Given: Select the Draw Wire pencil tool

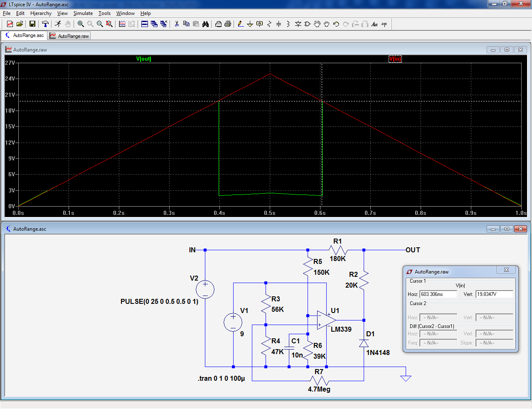Looking at the screenshot, I should click(241, 24).
